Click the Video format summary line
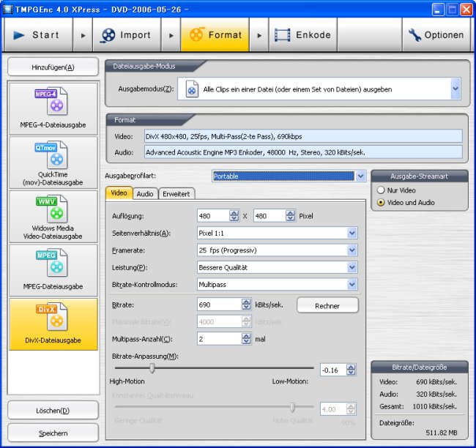Image resolution: width=476 pixels, height=448 pixels. click(303, 136)
